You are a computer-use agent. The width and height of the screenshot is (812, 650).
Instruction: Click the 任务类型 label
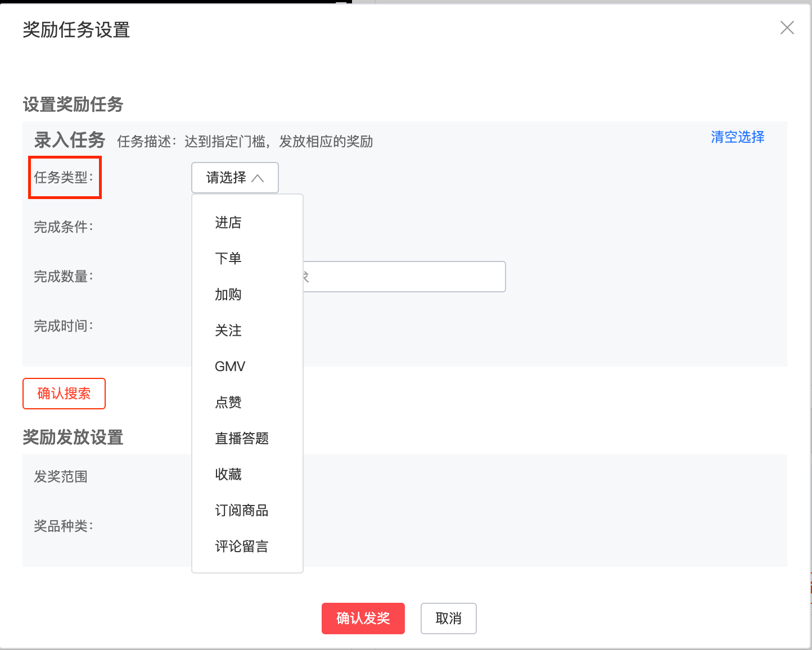coord(64,178)
